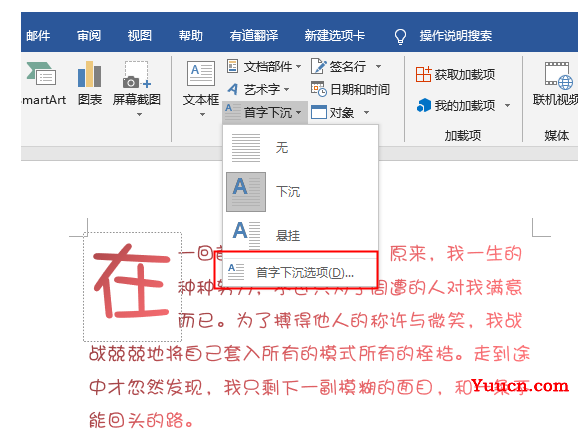The image size is (581, 440).
Task: Open the 屏幕截图 screenshot tool
Action: click(137, 75)
